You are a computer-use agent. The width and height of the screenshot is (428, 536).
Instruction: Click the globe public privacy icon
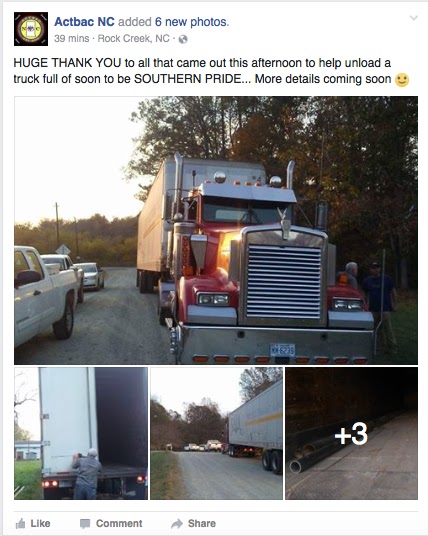click(x=183, y=39)
